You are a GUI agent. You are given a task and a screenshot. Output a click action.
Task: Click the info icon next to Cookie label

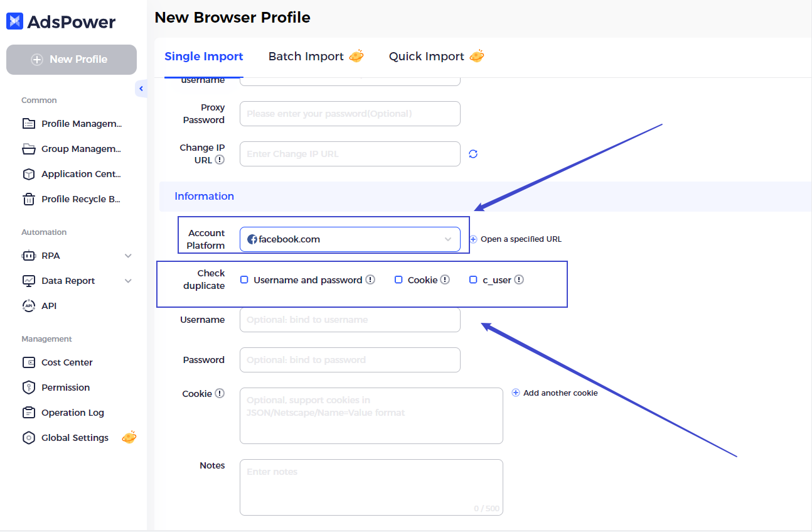pyautogui.click(x=220, y=393)
